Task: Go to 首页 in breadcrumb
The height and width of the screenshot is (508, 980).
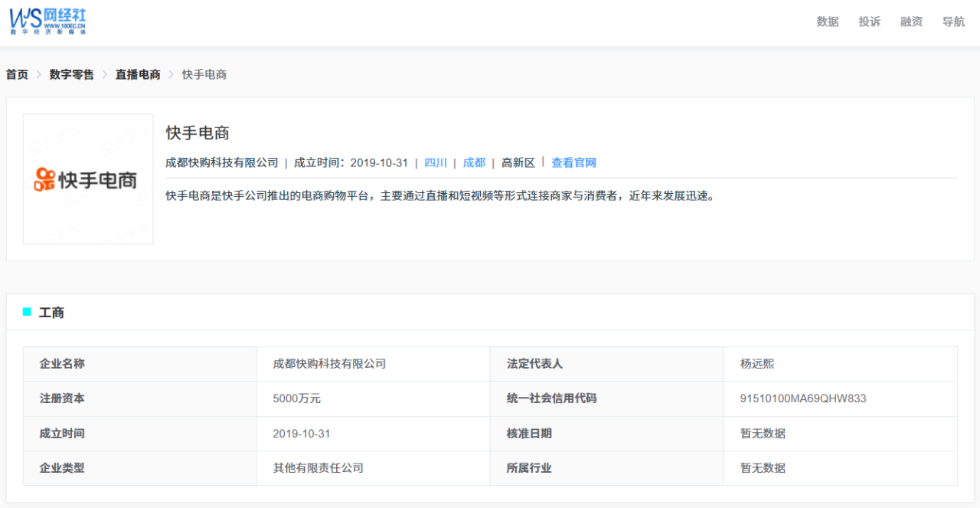Action: click(17, 74)
